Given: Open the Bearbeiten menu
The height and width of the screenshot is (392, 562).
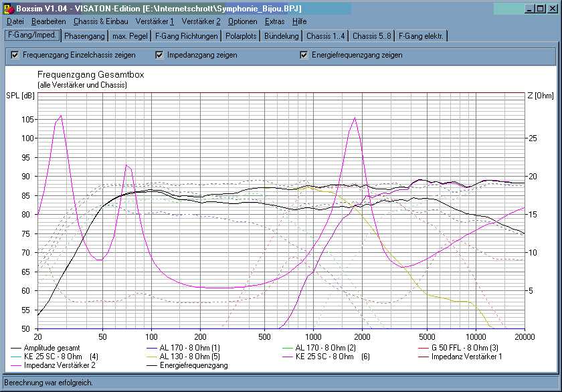Looking at the screenshot, I should 48,21.
